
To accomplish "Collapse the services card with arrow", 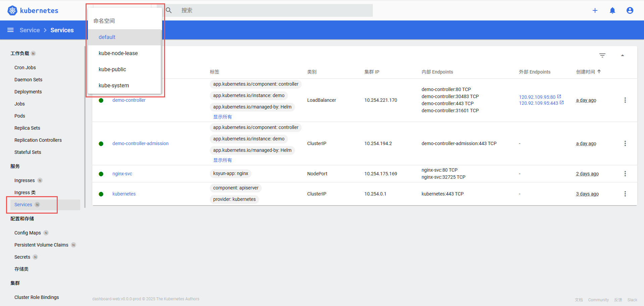I will (x=622, y=55).
